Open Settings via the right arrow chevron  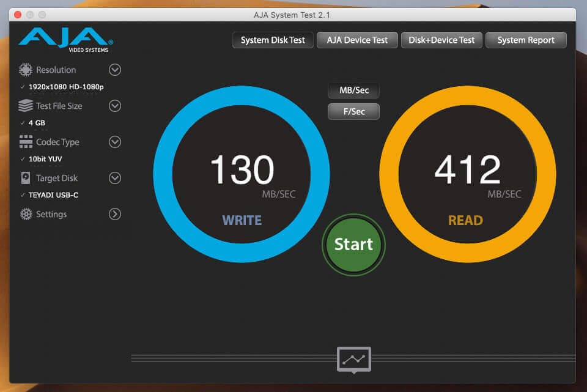click(x=115, y=214)
